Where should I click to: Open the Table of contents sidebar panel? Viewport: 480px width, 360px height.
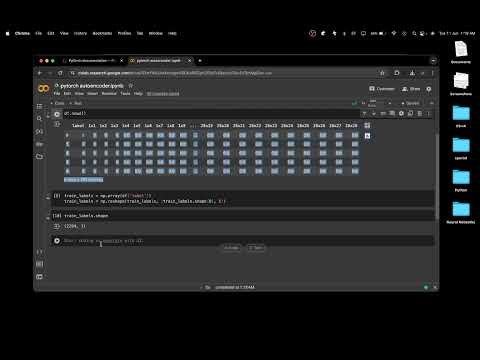point(39,106)
